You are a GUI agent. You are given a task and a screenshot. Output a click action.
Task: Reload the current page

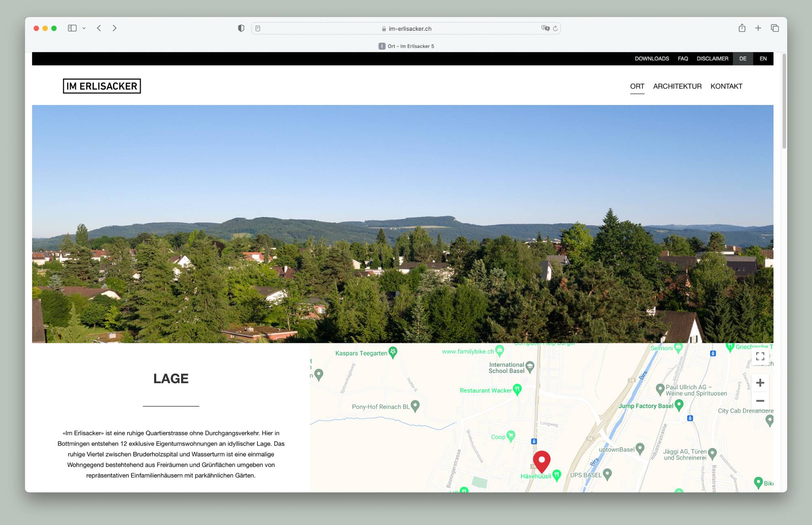coord(555,28)
